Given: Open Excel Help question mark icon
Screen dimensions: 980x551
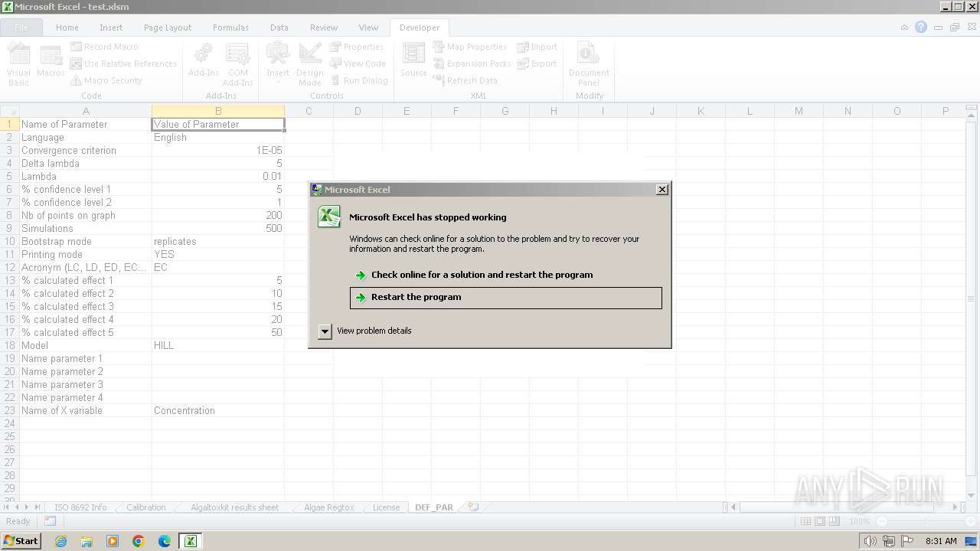Looking at the screenshot, I should (921, 27).
